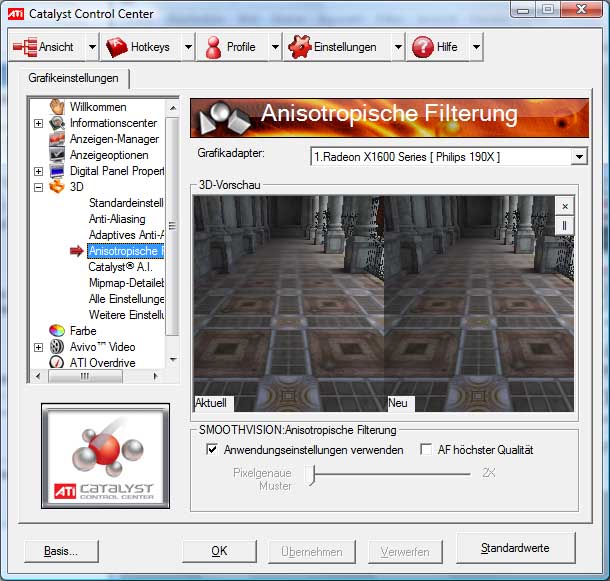Click the Neu preview image

479,304
